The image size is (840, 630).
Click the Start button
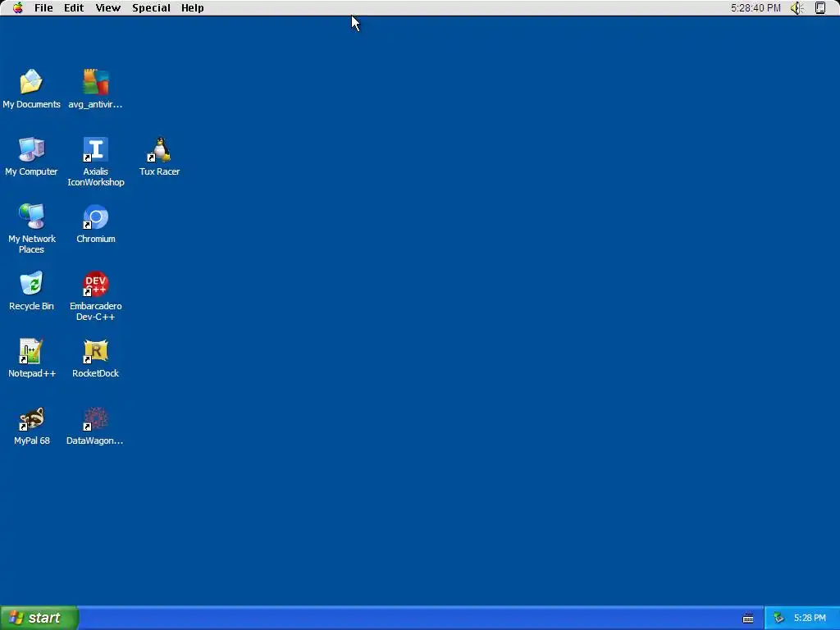pos(39,619)
